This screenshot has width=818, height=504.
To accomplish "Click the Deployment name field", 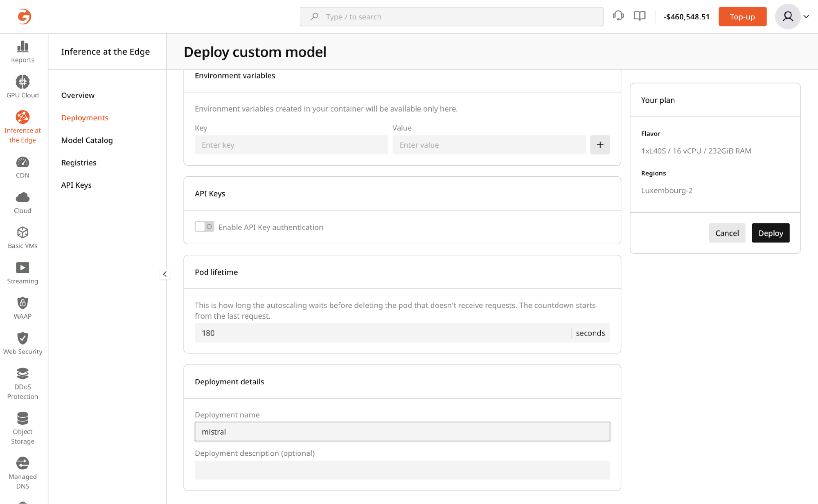I will tap(402, 432).
